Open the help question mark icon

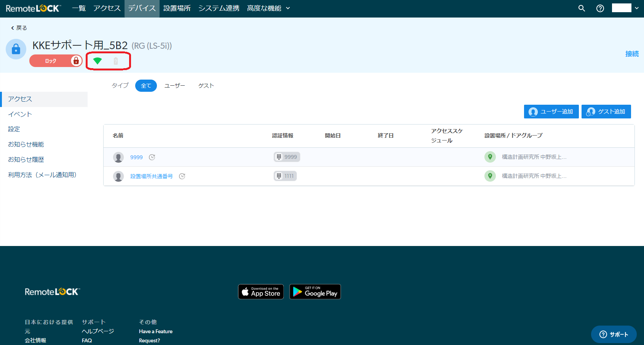(x=600, y=8)
